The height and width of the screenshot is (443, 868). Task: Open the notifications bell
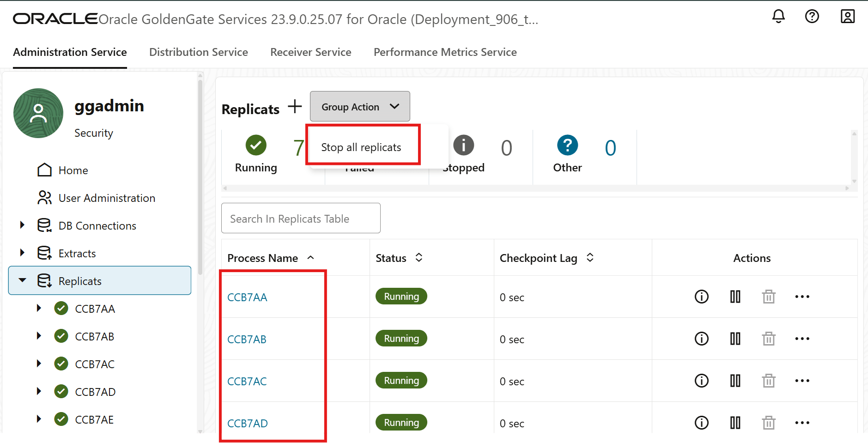coord(778,16)
